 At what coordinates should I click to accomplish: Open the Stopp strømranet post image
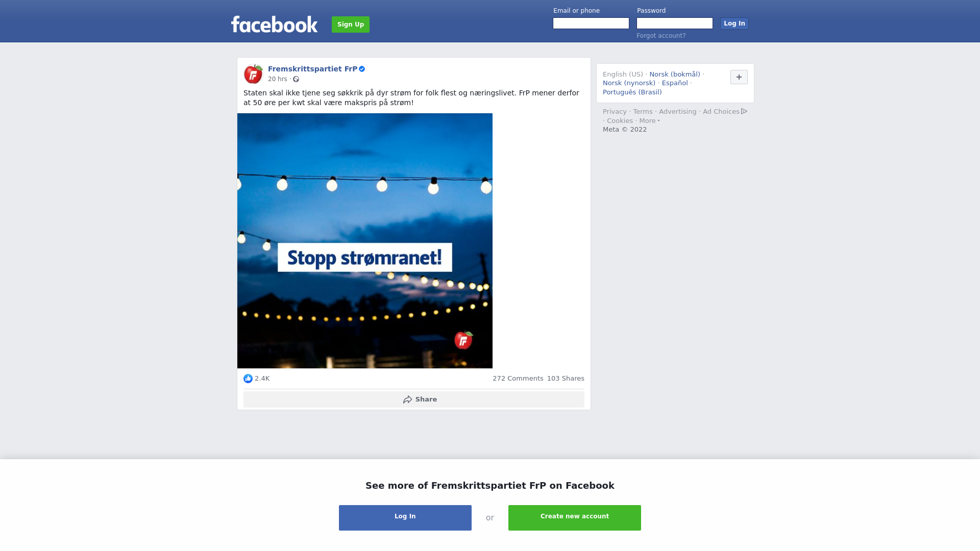pos(365,241)
